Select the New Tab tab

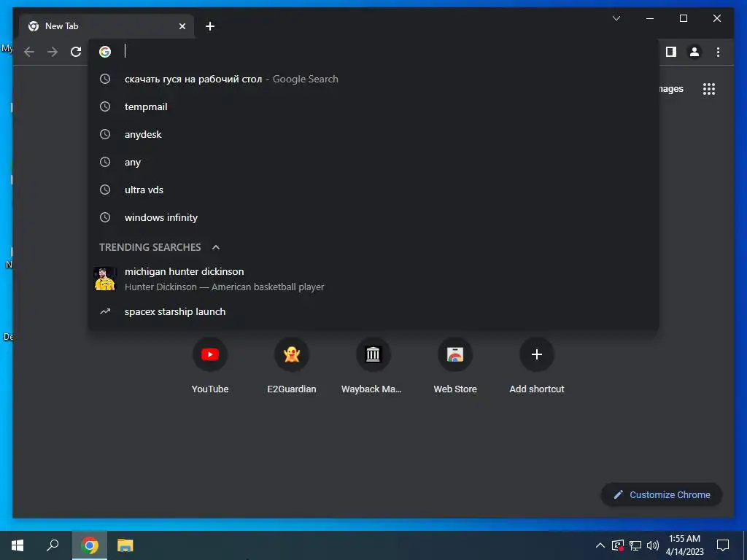107,26
